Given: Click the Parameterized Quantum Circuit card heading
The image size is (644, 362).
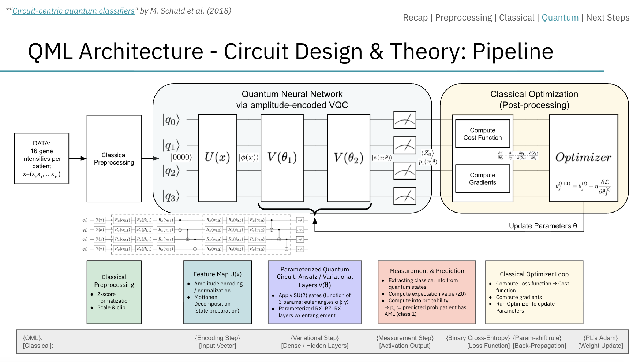Looking at the screenshot, I should (315, 277).
